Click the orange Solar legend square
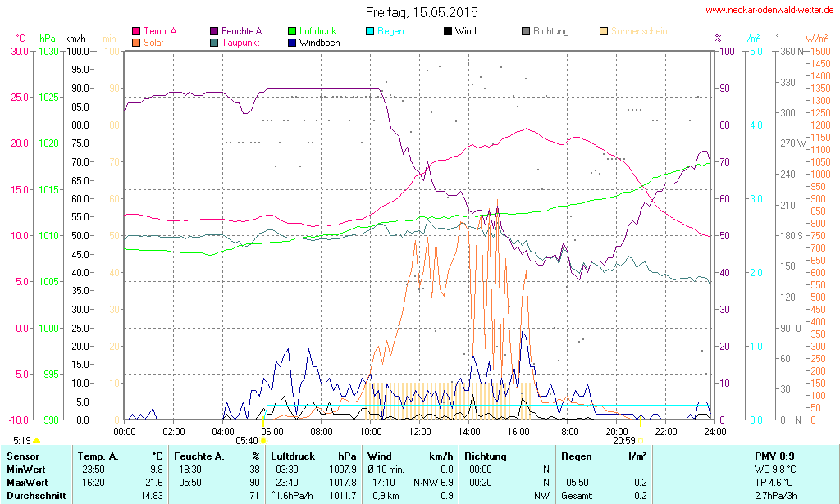Screen dimensions: 840x504 [x=136, y=42]
